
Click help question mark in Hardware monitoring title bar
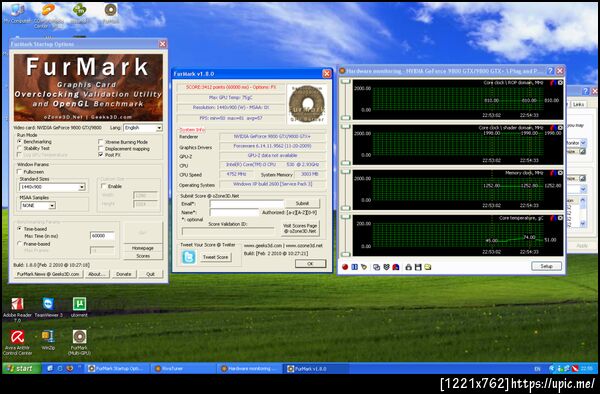tap(550, 71)
